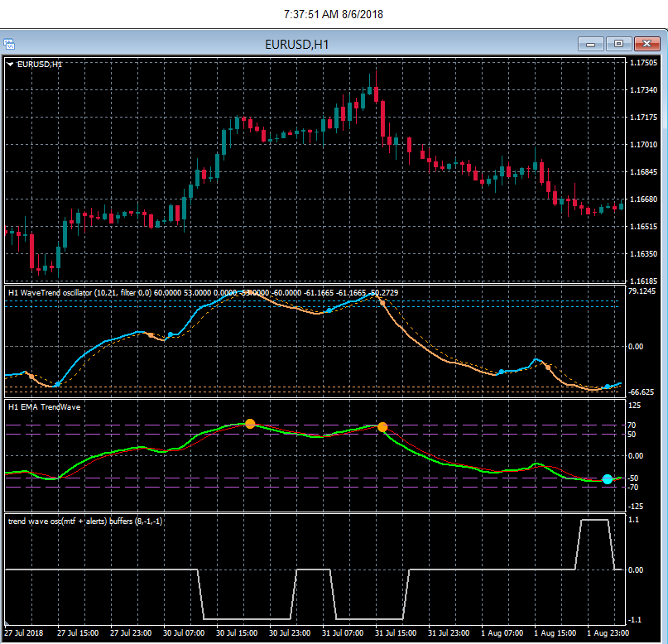Select the H1 EMA TrendWave indicator label
This screenshot has width=668, height=644.
pyautogui.click(x=42, y=406)
